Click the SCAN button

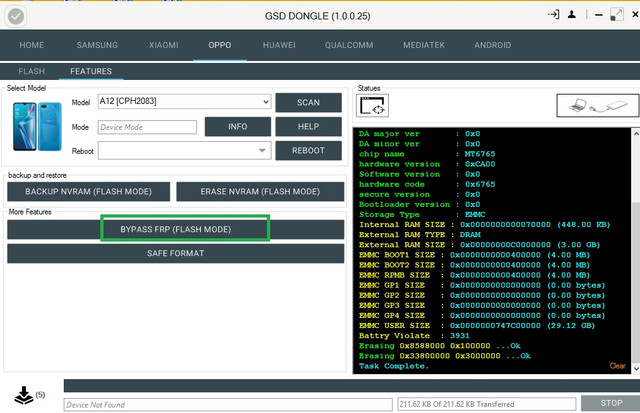click(308, 102)
